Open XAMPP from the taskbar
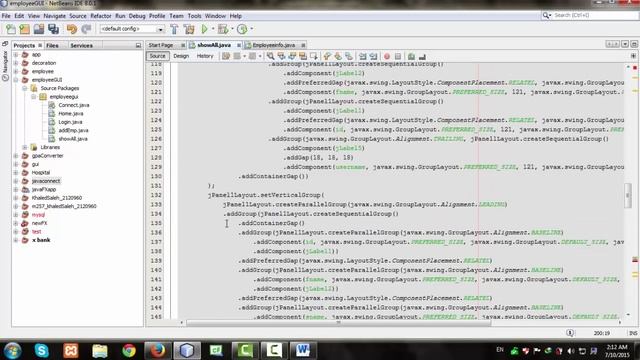The width and height of the screenshot is (640, 360). [x=71, y=350]
